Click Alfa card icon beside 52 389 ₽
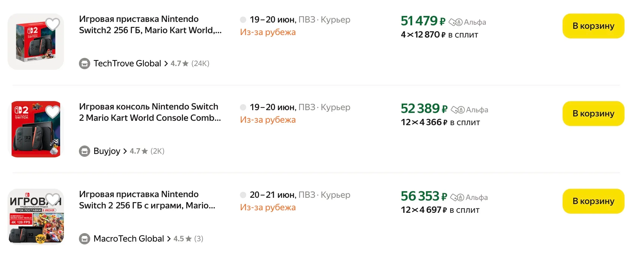The image size is (644, 276). pyautogui.click(x=458, y=110)
